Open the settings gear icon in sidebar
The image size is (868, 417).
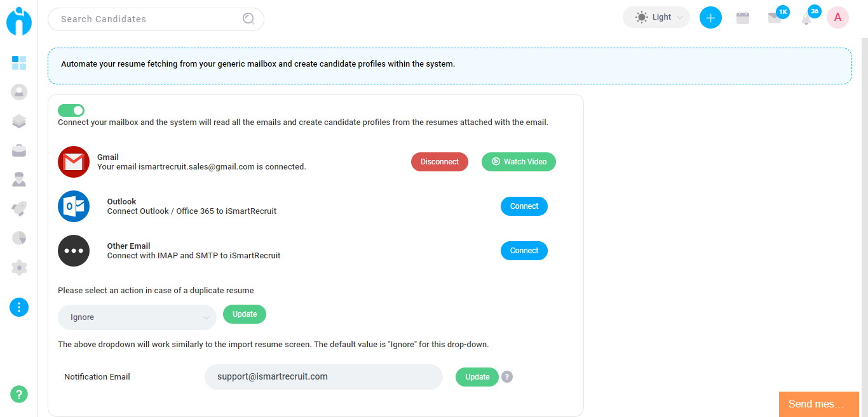(x=19, y=268)
